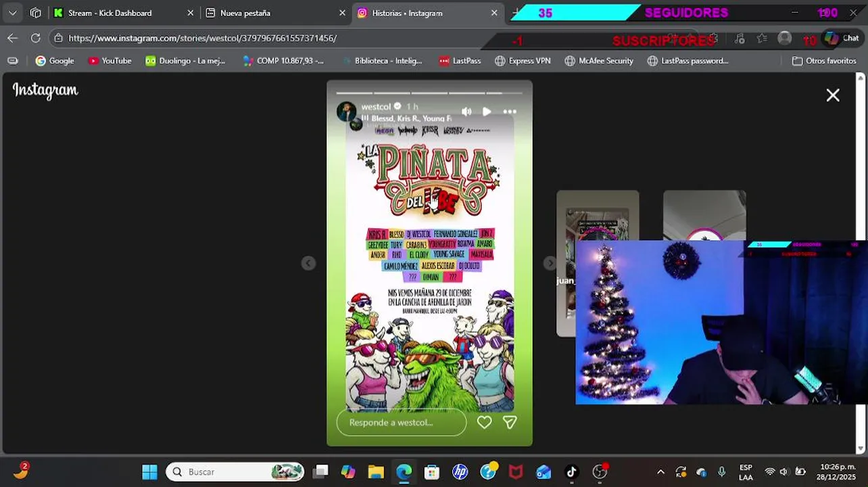Open the Duolingo bookmark
This screenshot has height=487, width=868.
pos(185,61)
